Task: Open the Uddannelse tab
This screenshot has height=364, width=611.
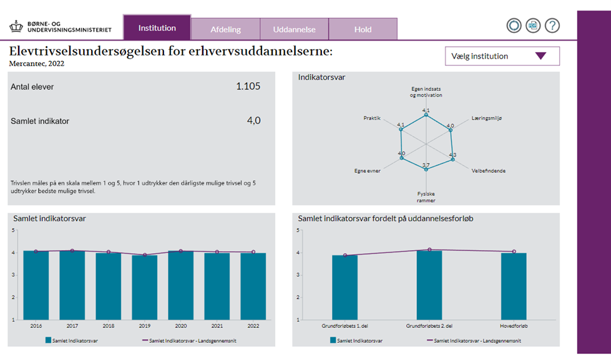Action: [x=294, y=29]
